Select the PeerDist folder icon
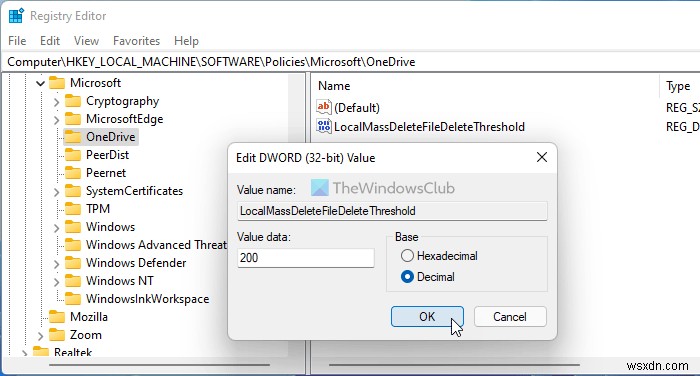The height and width of the screenshot is (376, 700). click(73, 155)
